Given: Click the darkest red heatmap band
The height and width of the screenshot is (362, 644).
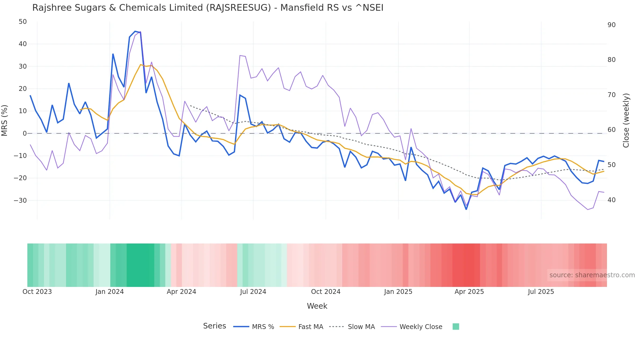Looking at the screenshot, I should pyautogui.click(x=469, y=265).
